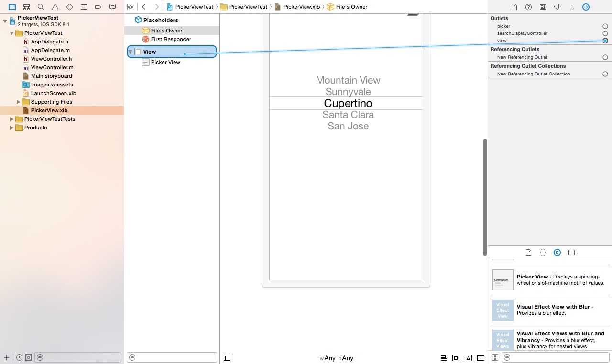The image size is (612, 364).
Task: Click PickerView.xib breadcrumb
Action: pyautogui.click(x=297, y=7)
